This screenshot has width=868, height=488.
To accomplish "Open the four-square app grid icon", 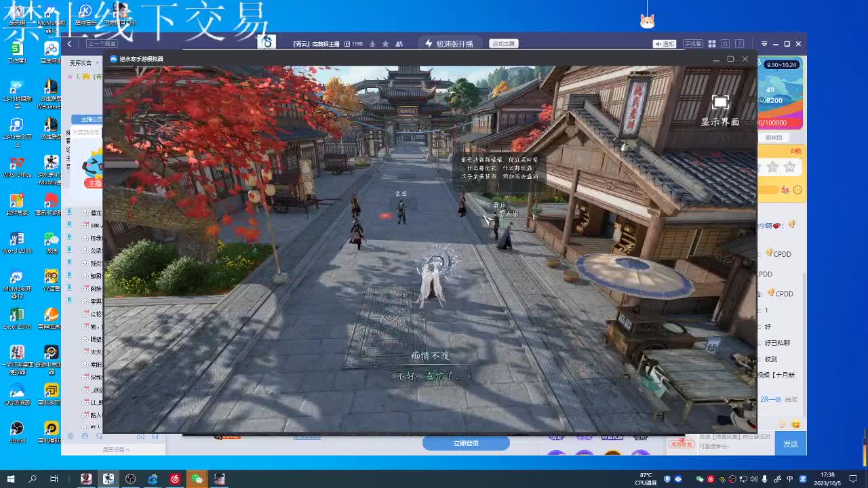I will pyautogui.click(x=712, y=43).
